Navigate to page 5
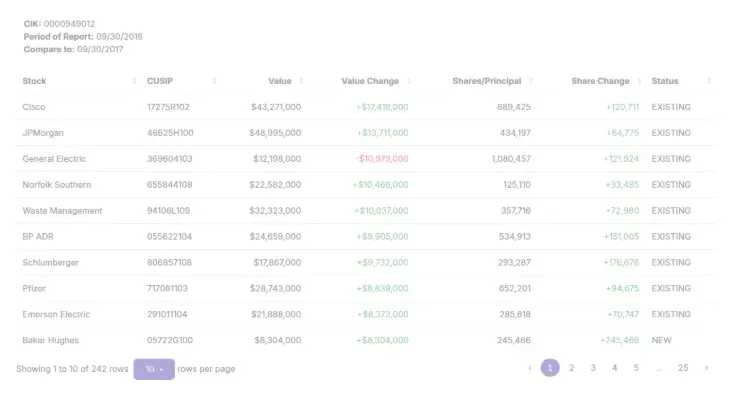 tap(636, 368)
